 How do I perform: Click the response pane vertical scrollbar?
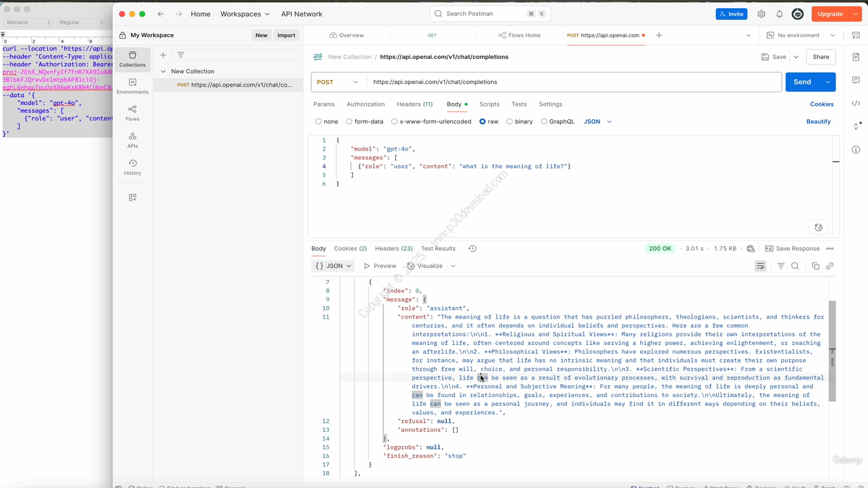pos(832,351)
